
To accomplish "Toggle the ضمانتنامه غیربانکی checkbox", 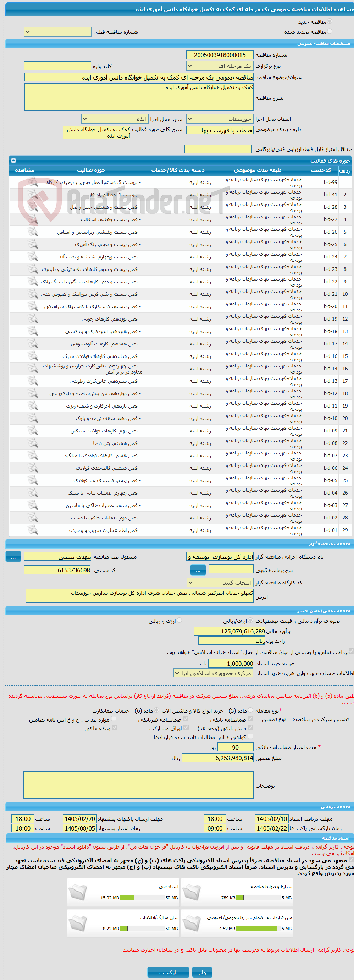I will (186, 719).
